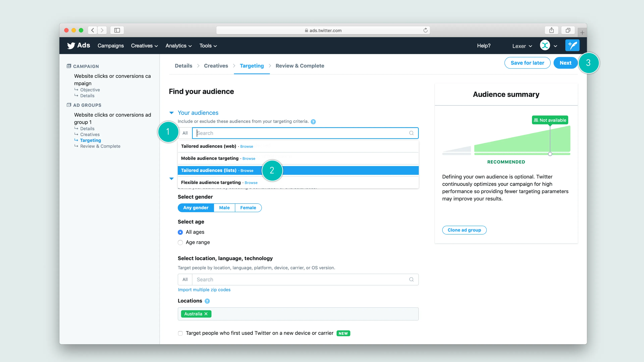Remove Australia location with X icon
644x362 pixels.
coord(206,314)
